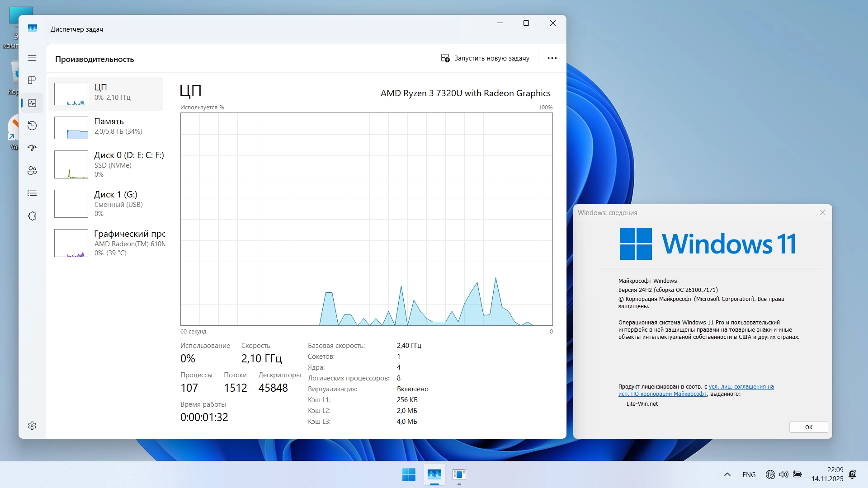Screen dimensions: 868x488
Task: Open the Microsoft license agreement link
Action: [x=741, y=387]
